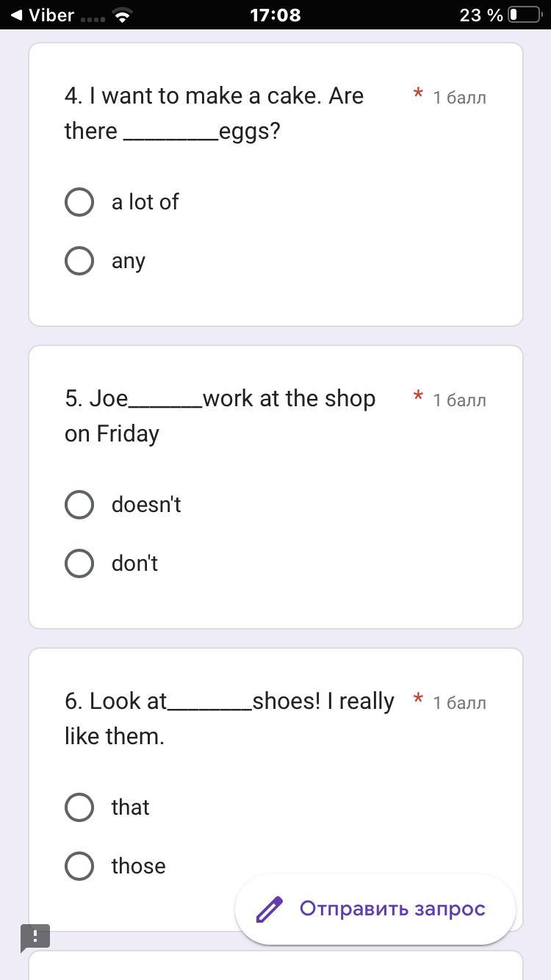Select the 'those' radio option
The image size is (551, 980).
(x=79, y=866)
